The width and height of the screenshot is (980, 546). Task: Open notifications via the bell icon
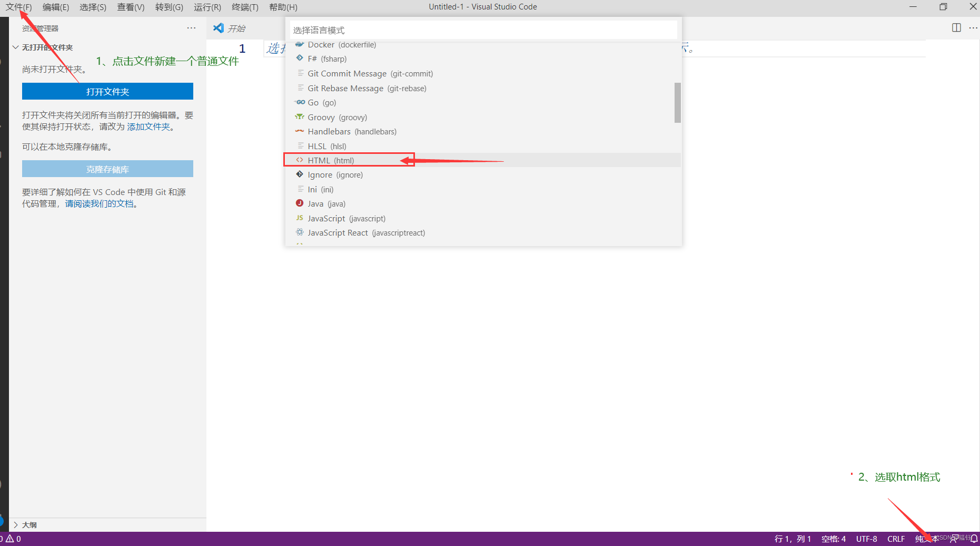point(973,539)
